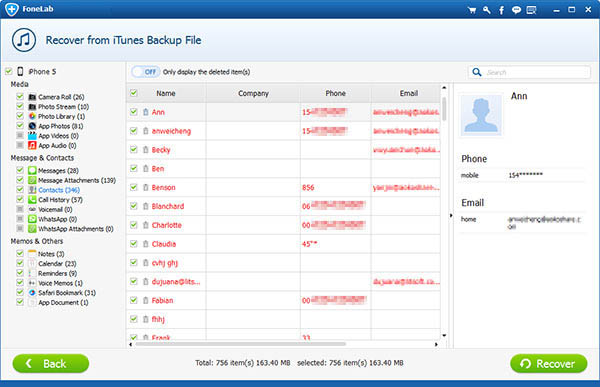This screenshot has height=387, width=600.
Task: Select the App Videos icon
Action: pyautogui.click(x=32, y=136)
